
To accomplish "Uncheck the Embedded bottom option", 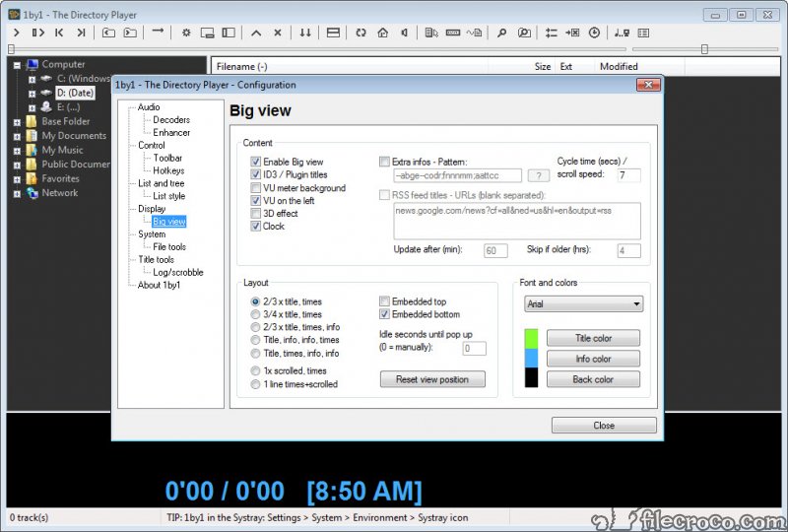I will tap(384, 314).
